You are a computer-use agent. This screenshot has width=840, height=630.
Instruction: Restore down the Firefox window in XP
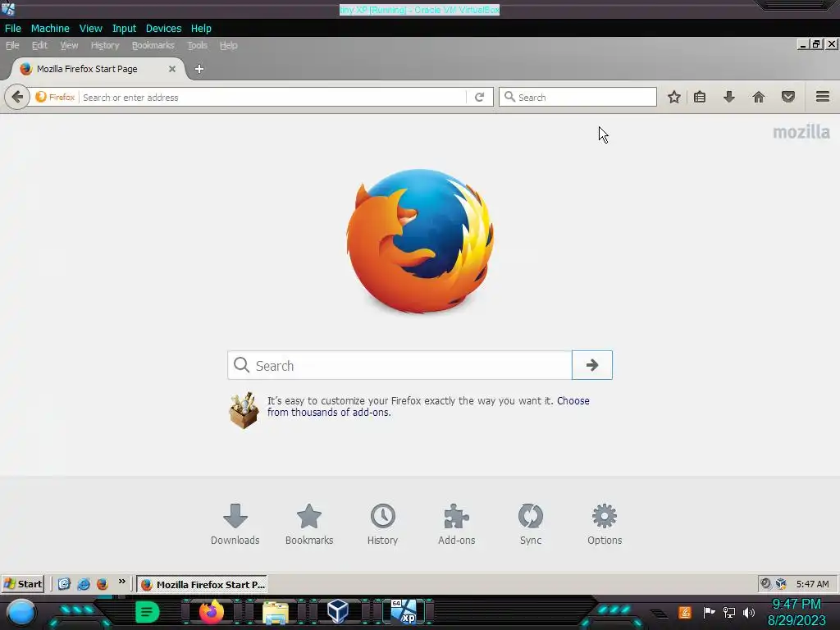(816, 44)
